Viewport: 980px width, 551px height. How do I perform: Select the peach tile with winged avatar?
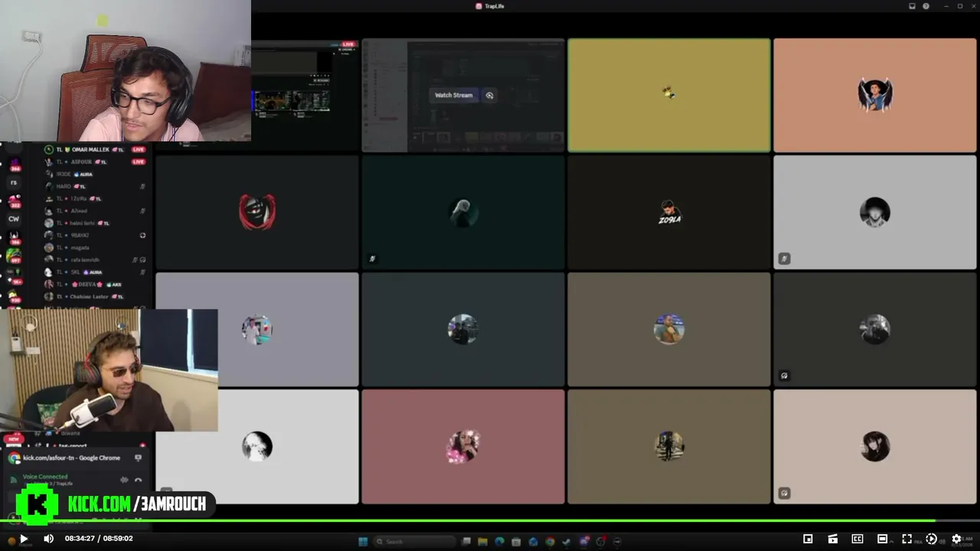tap(875, 96)
